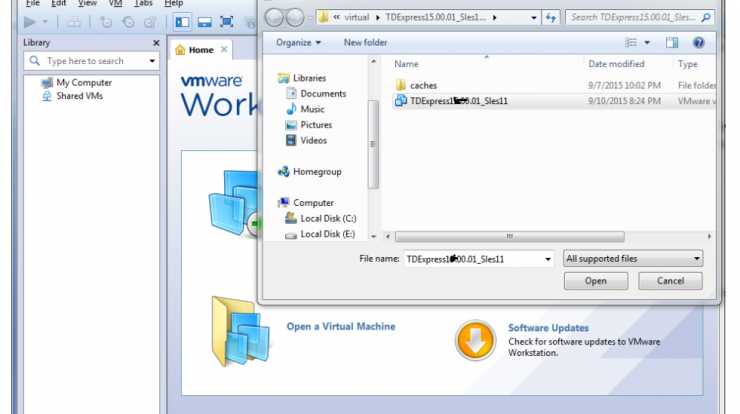This screenshot has width=740, height=414.
Task: Click the Open a Virtual Machine link
Action: click(341, 327)
